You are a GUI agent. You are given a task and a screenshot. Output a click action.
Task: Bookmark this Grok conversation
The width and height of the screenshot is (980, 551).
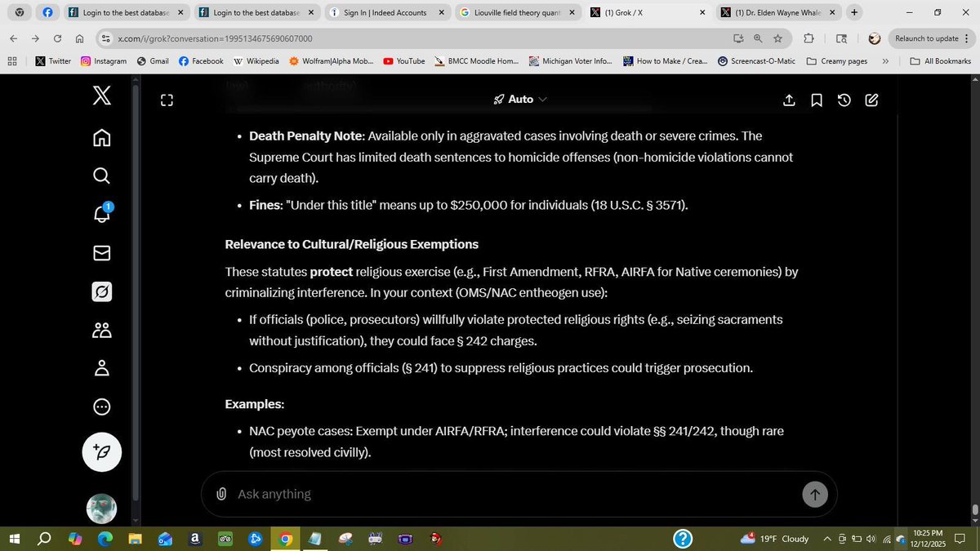(x=817, y=100)
